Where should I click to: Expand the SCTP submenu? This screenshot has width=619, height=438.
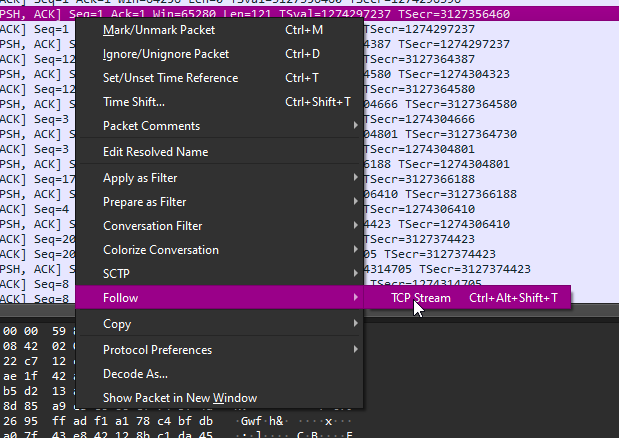[x=219, y=274]
